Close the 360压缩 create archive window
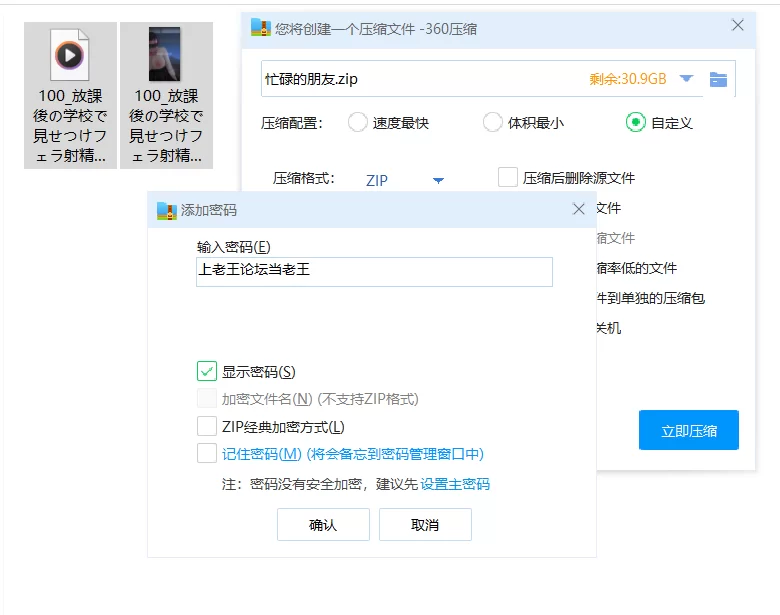Viewport: 780px width, 615px height. pos(738,25)
